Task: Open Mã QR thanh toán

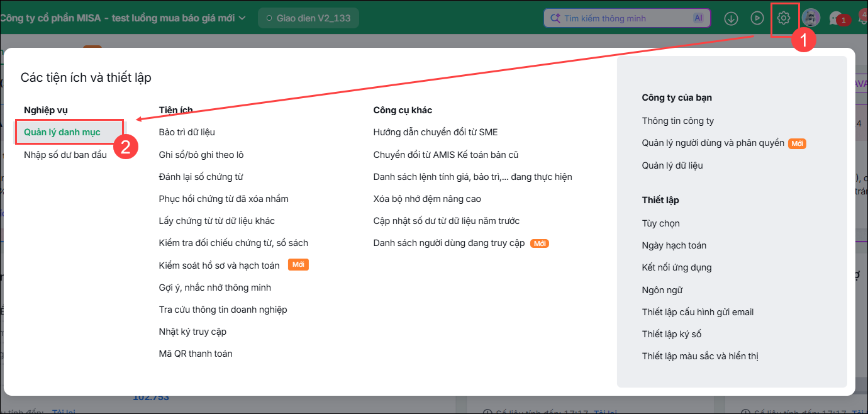Action: 196,354
